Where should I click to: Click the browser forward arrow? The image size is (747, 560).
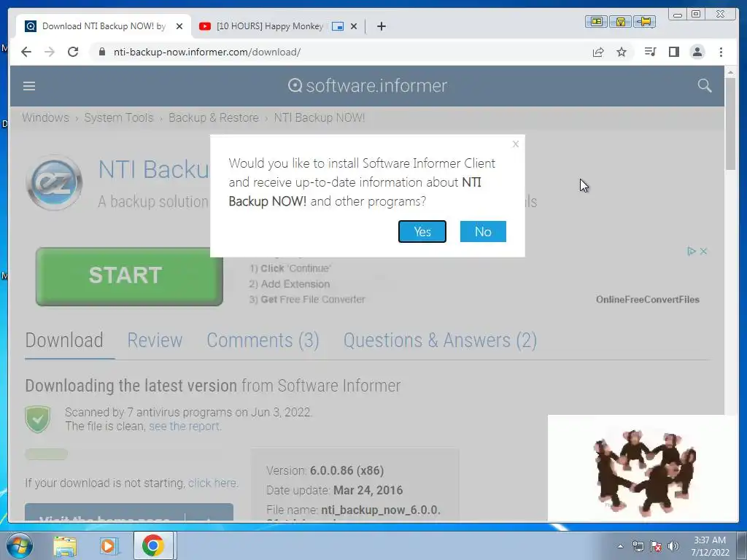pos(50,52)
